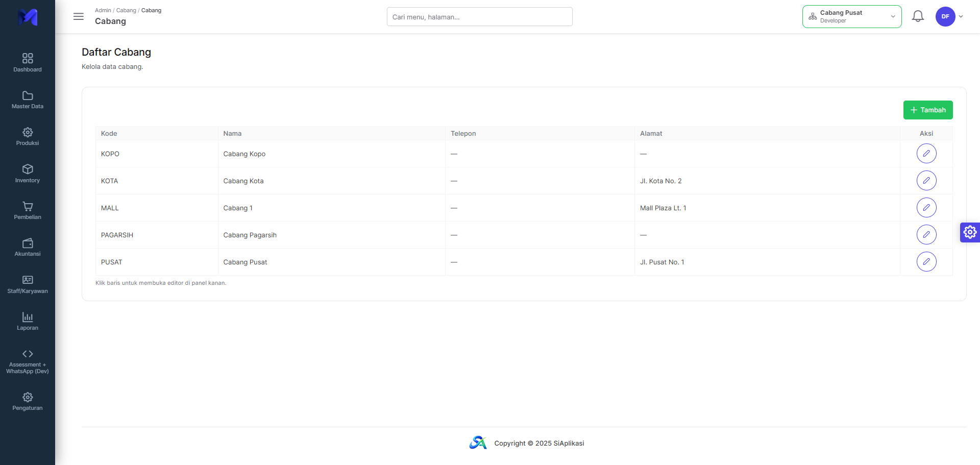Viewport: 980px width, 465px height.
Task: Edit the KOTA branch row pencil
Action: pyautogui.click(x=926, y=181)
